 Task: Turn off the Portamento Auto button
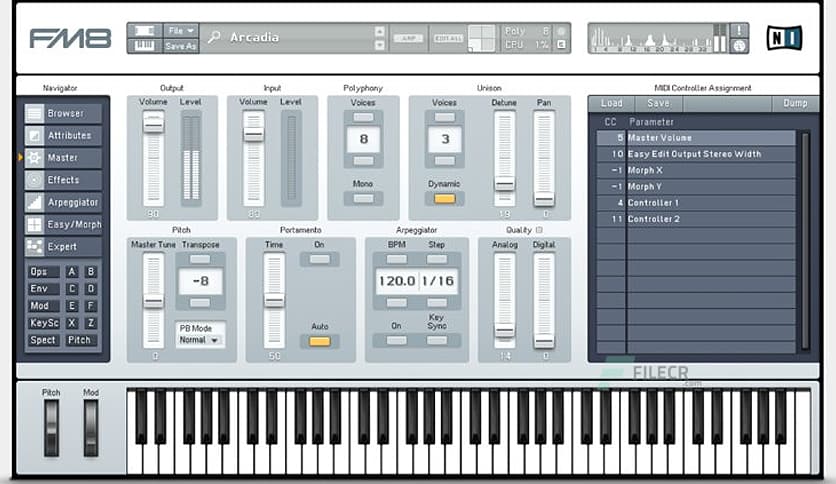320,341
